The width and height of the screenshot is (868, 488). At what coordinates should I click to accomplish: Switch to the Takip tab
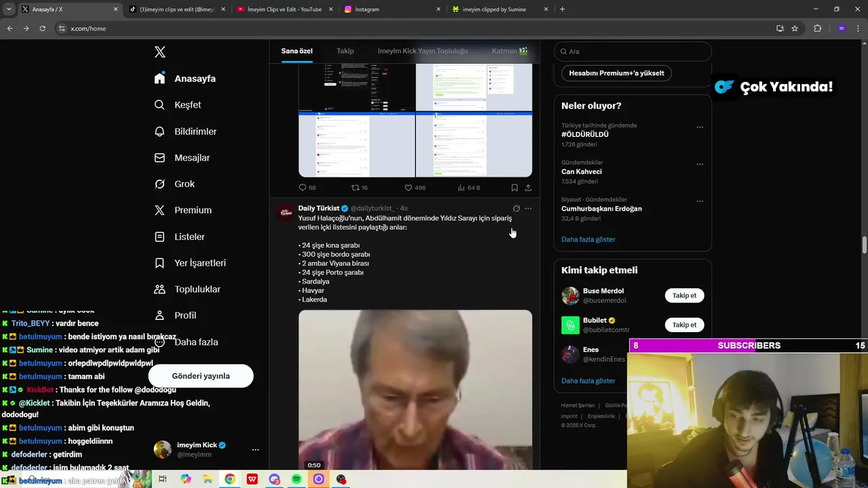345,51
